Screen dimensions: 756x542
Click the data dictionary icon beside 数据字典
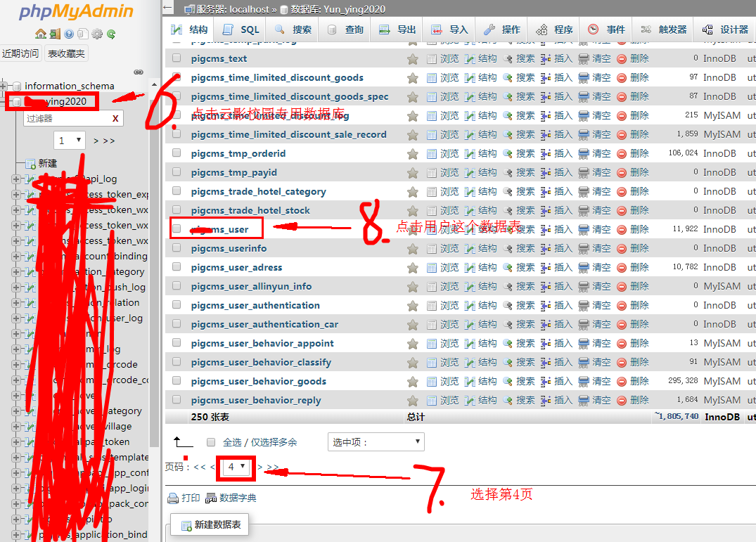coord(211,498)
